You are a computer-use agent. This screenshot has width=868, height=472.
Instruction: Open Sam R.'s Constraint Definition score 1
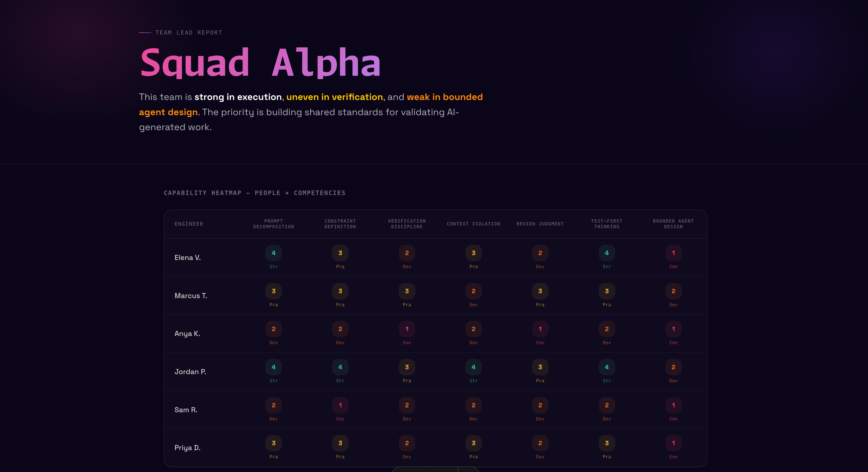pos(340,405)
